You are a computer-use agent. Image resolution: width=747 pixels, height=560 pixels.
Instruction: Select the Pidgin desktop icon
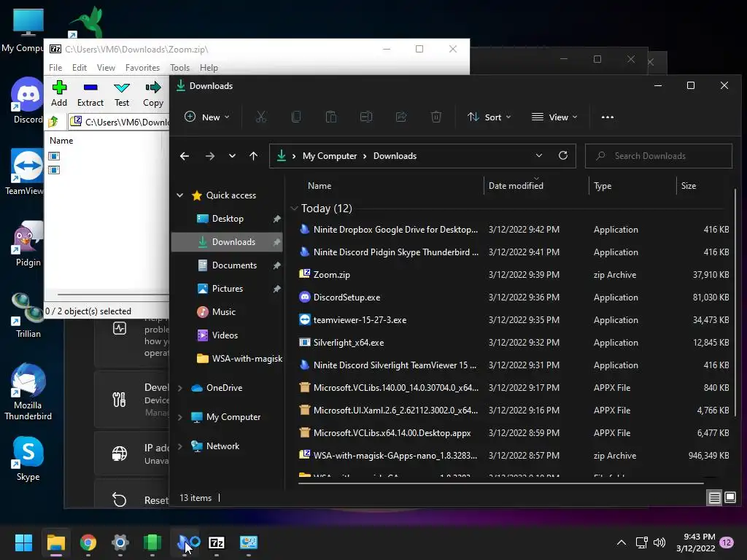(28, 244)
